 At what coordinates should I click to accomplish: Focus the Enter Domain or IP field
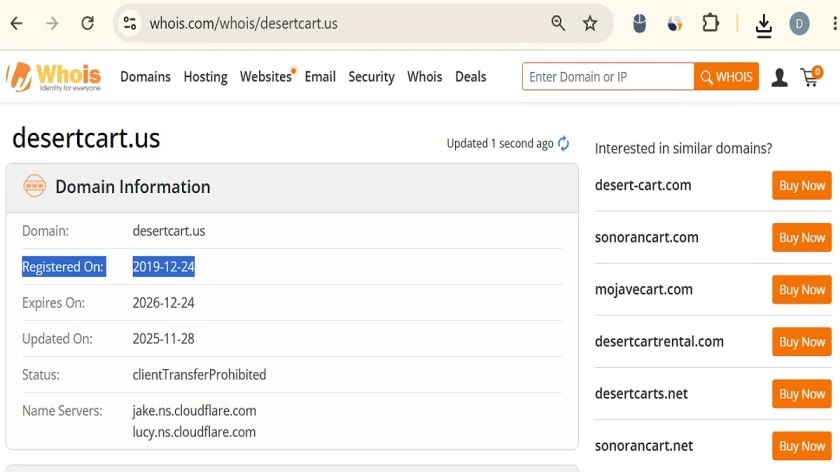click(x=608, y=77)
